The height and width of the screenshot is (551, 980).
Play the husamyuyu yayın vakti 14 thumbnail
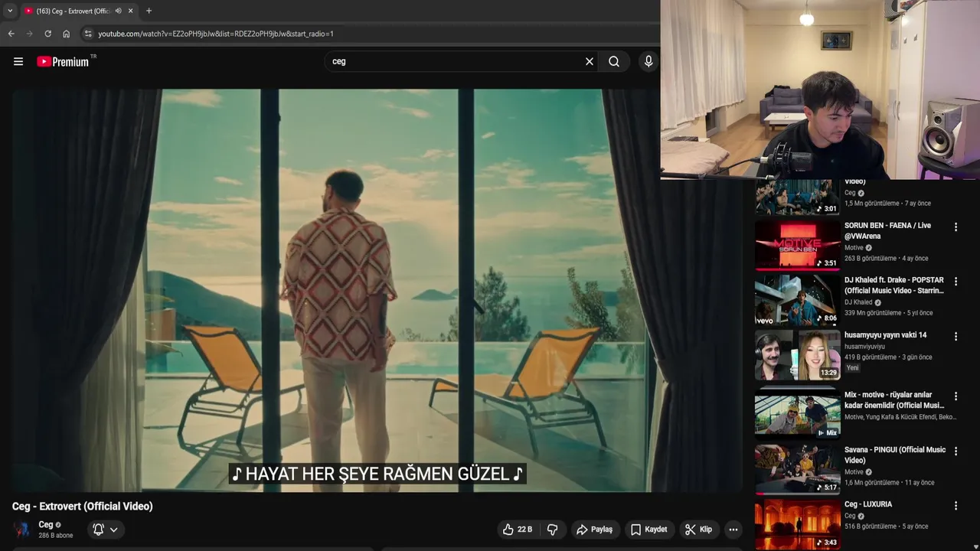797,355
